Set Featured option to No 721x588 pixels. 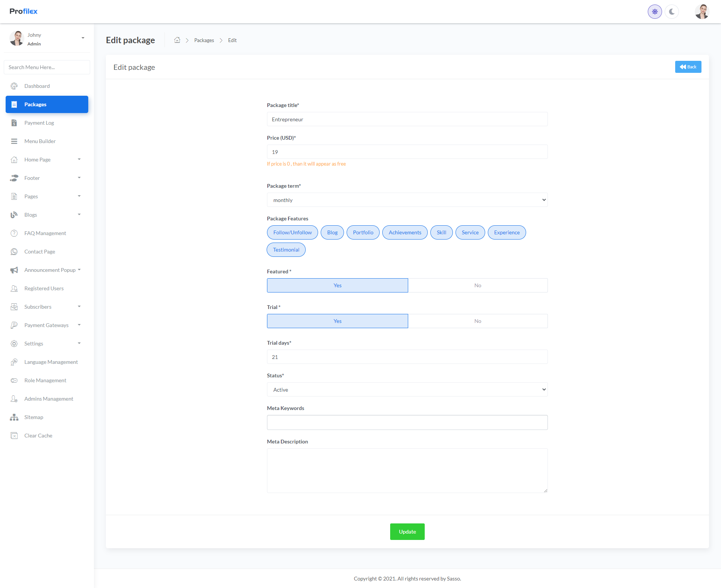click(477, 285)
